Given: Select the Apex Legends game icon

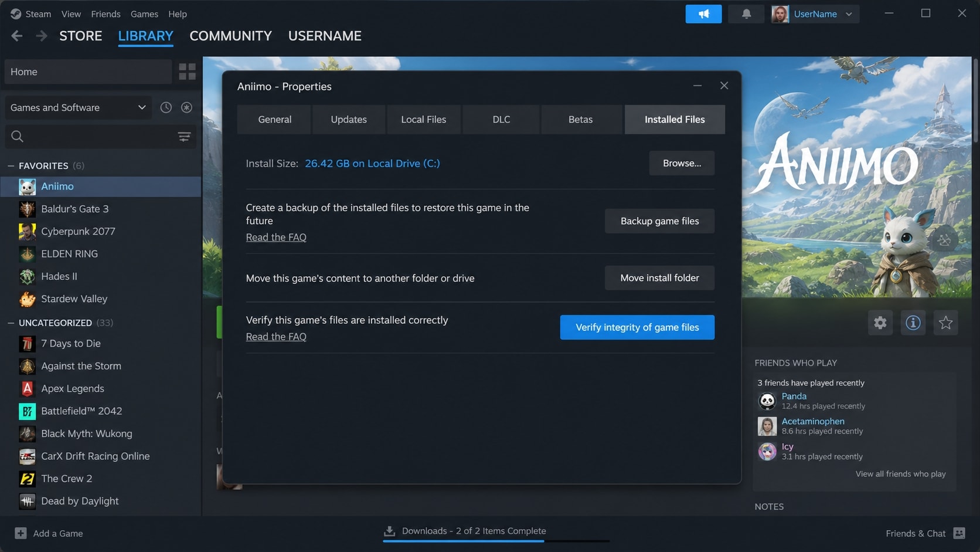Looking at the screenshot, I should coord(27,388).
